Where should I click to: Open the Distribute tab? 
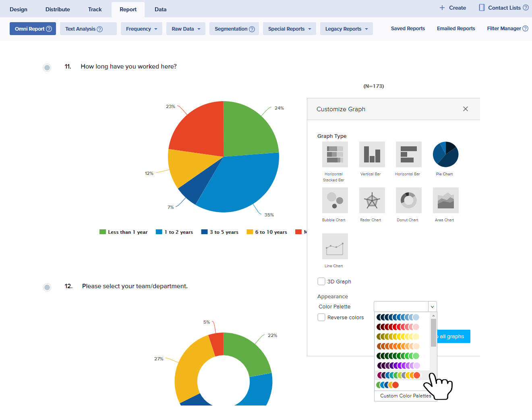[58, 9]
